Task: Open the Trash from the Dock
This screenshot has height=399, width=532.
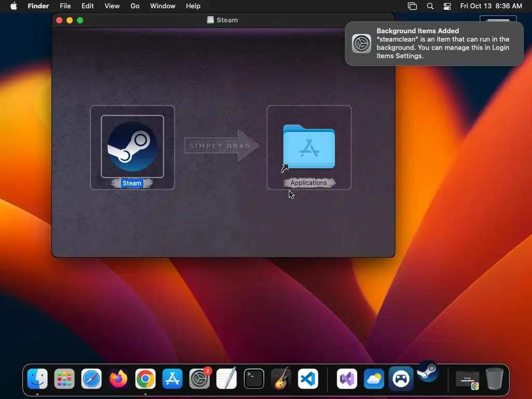Action: 495,379
